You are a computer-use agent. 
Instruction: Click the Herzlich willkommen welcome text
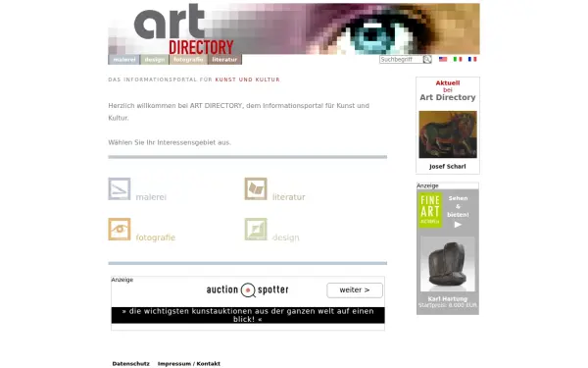239,112
